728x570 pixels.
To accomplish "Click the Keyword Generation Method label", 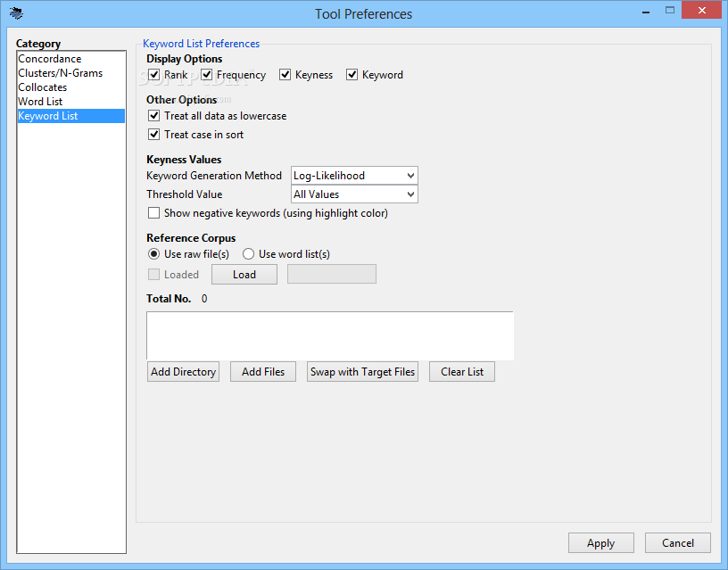I will [214, 176].
